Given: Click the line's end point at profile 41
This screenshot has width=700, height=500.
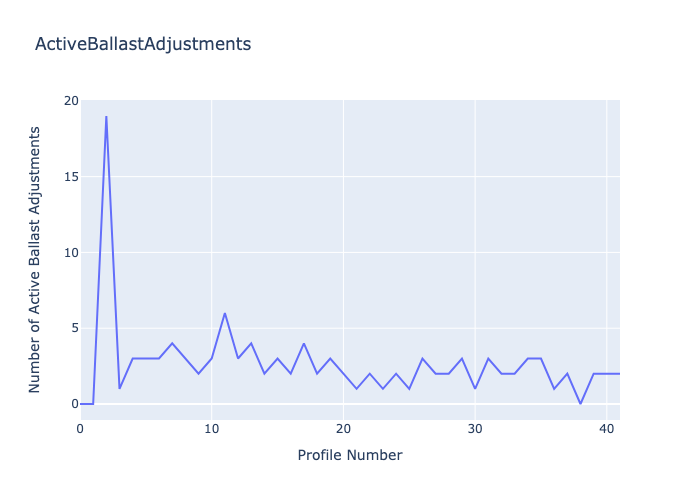Looking at the screenshot, I should point(619,373).
